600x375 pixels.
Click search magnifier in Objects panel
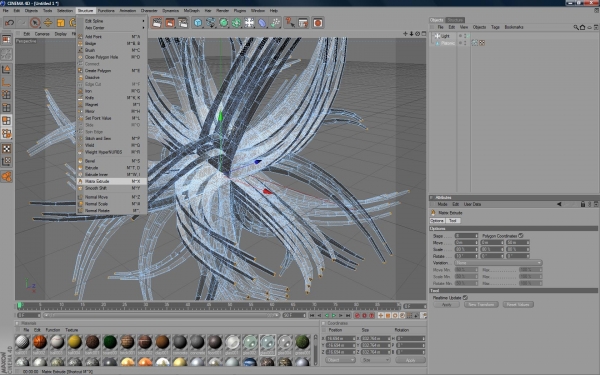pyautogui.click(x=576, y=27)
